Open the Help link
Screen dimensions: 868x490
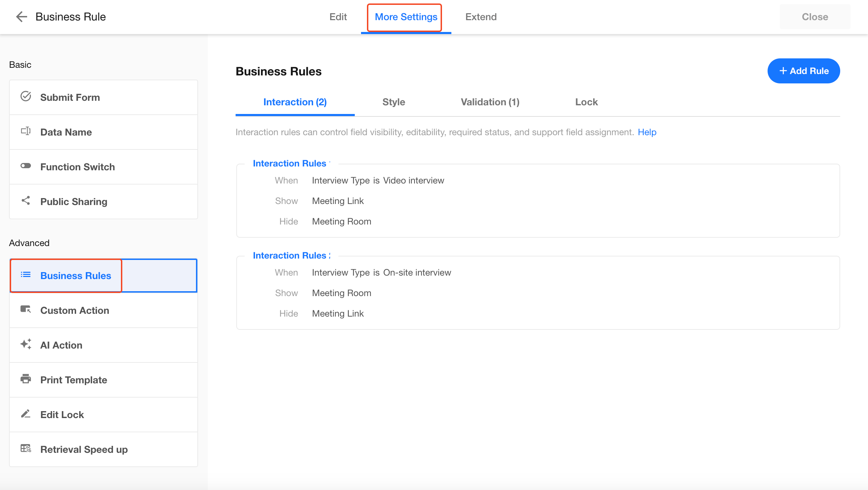[x=647, y=132]
